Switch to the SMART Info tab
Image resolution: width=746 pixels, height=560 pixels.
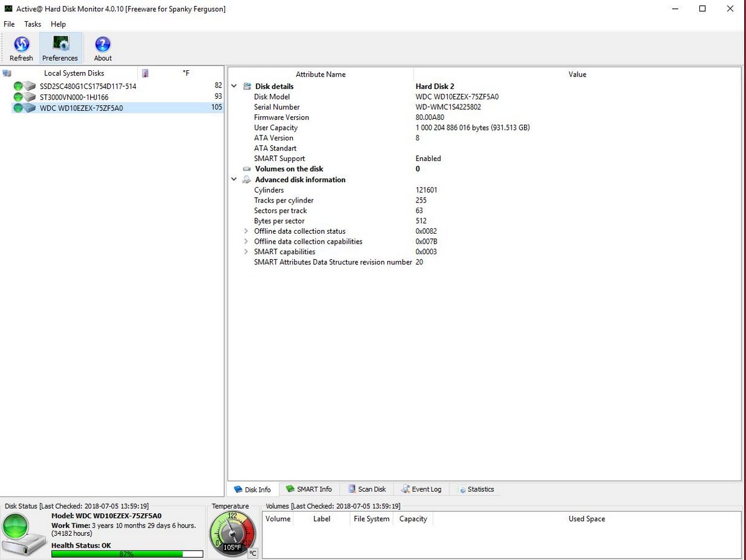308,489
